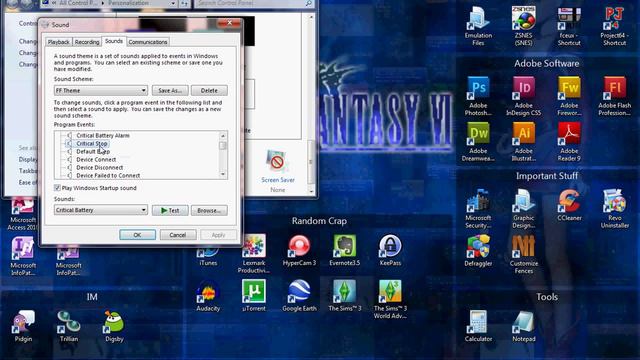The width and height of the screenshot is (640, 360).
Task: Confirm with the OK button
Action: tap(137, 235)
